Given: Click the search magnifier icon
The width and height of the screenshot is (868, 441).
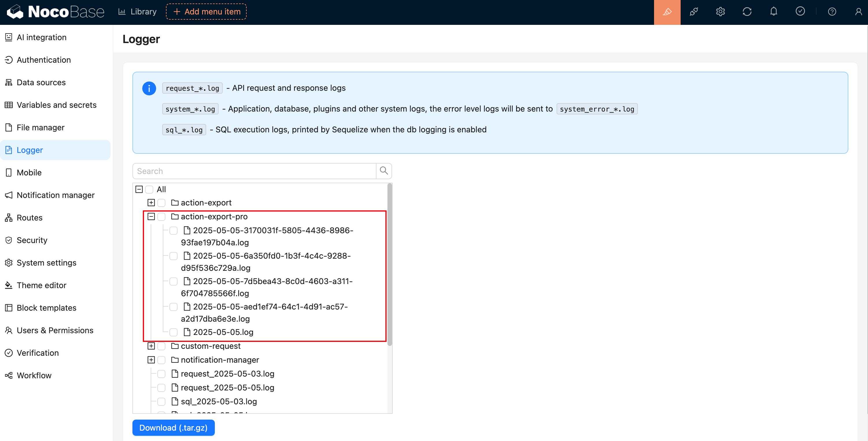Looking at the screenshot, I should (384, 171).
